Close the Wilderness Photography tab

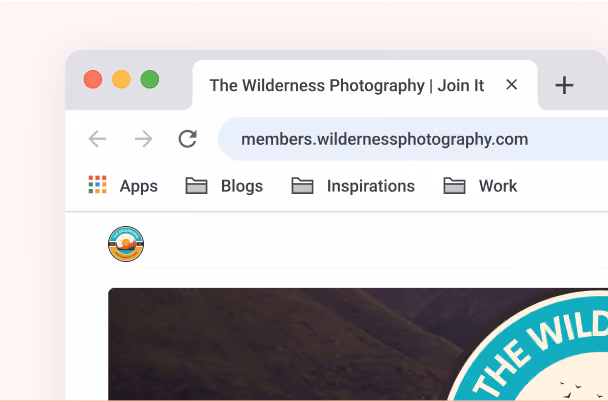(511, 85)
